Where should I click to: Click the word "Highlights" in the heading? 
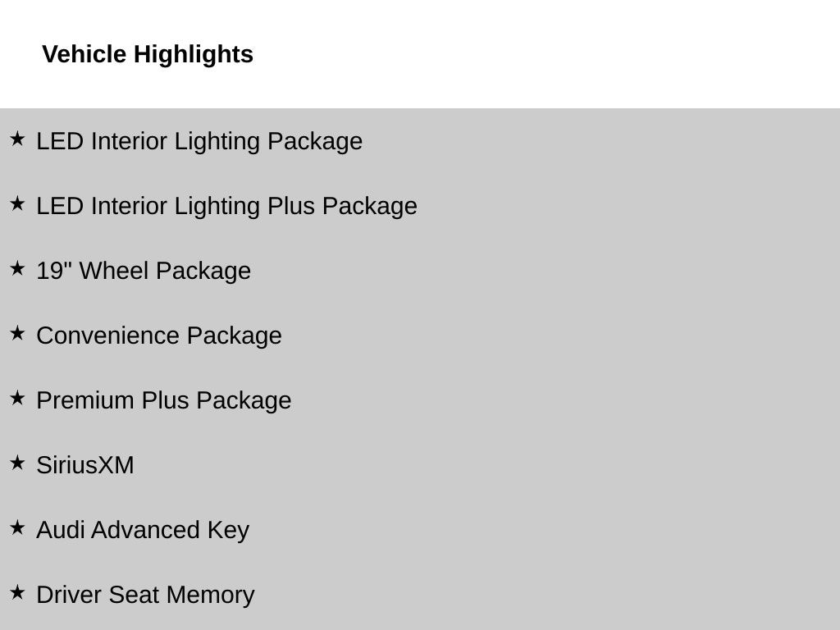[194, 54]
